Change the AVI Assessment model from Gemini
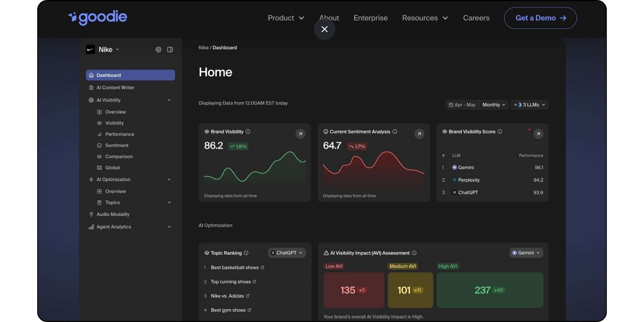This screenshot has width=644, height=322. (526, 253)
